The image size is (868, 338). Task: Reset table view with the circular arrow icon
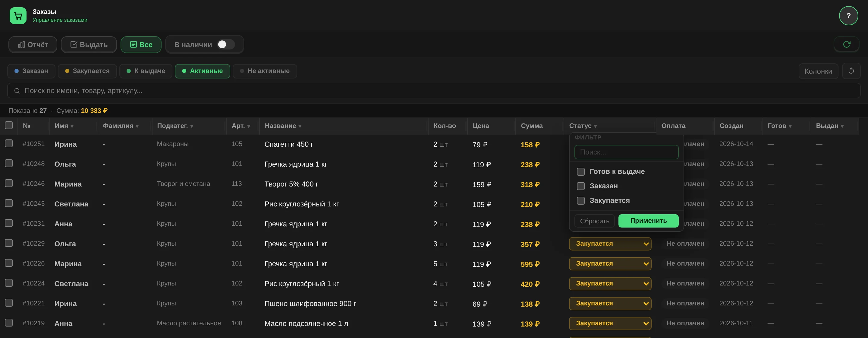(x=851, y=71)
